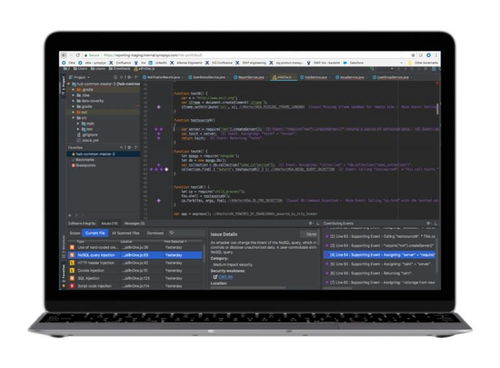Select the Script code injection issue icon
Viewport: 500px width, 368px height.
click(x=72, y=286)
